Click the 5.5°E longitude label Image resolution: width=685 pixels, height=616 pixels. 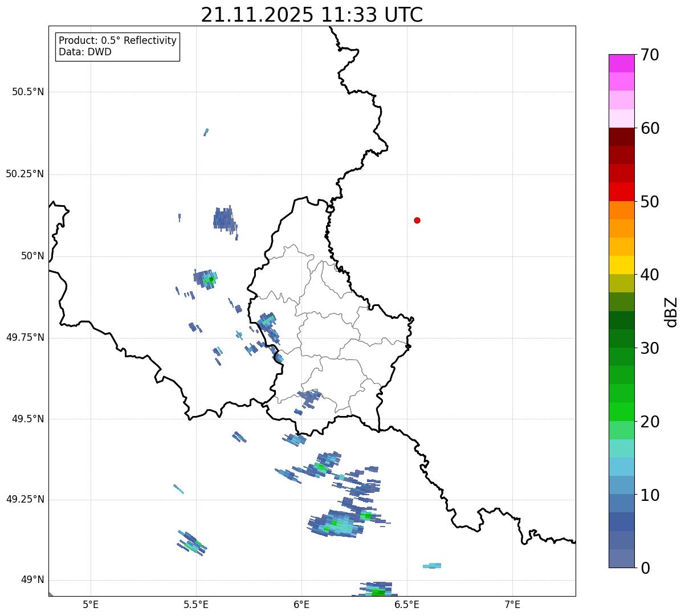(196, 604)
